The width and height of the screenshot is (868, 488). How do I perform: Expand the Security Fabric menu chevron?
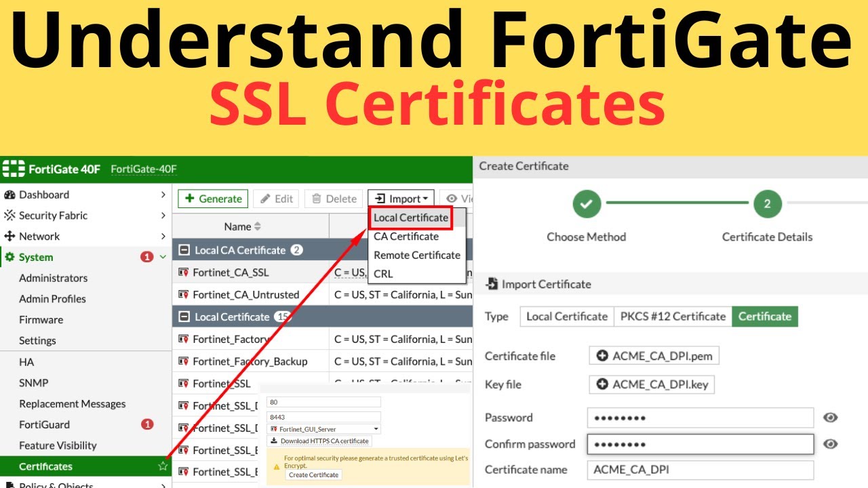(x=163, y=216)
